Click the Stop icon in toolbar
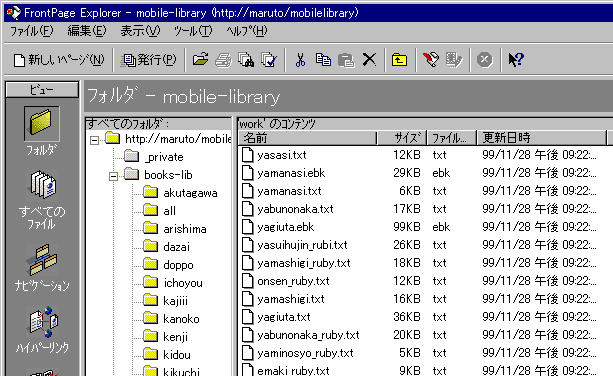613x376 pixels. [x=484, y=60]
